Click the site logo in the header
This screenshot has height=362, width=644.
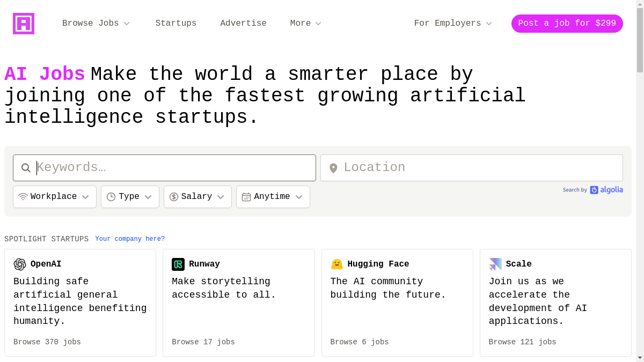click(24, 24)
